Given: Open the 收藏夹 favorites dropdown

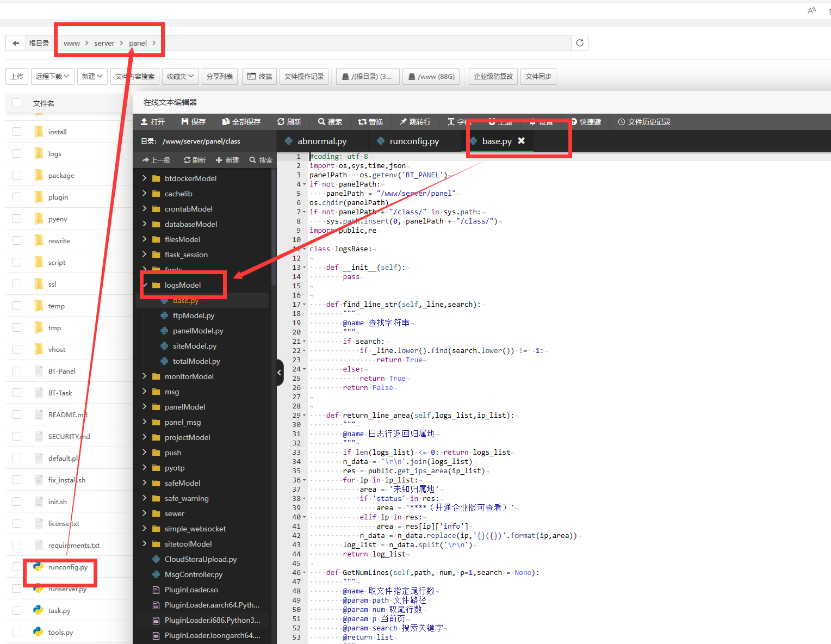Looking at the screenshot, I should tap(180, 76).
